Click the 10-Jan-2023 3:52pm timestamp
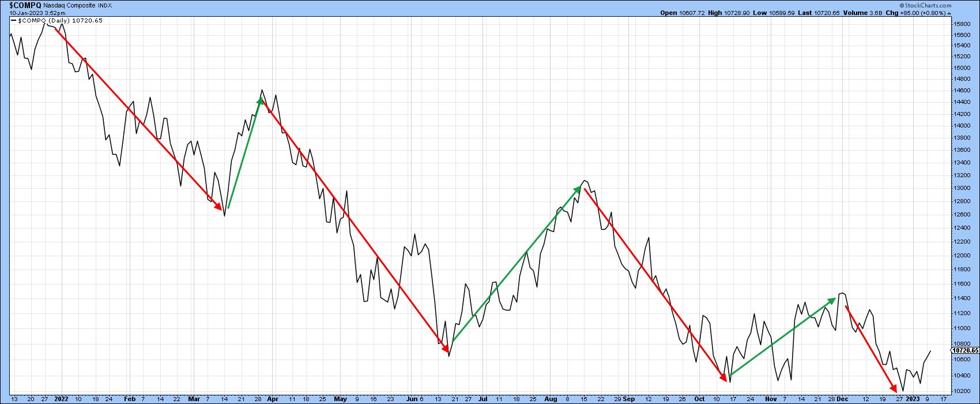980x404 pixels. point(37,13)
